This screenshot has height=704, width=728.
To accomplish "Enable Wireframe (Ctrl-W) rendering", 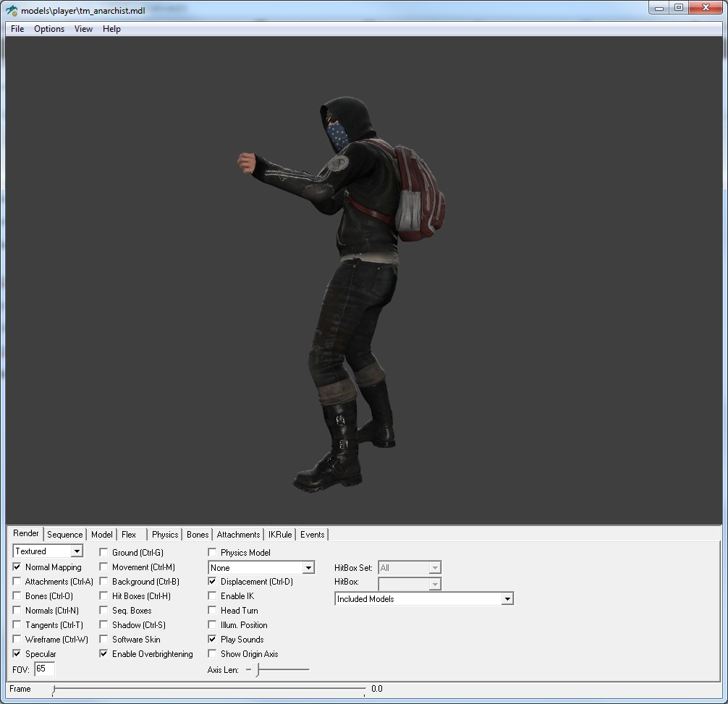I will point(17,640).
